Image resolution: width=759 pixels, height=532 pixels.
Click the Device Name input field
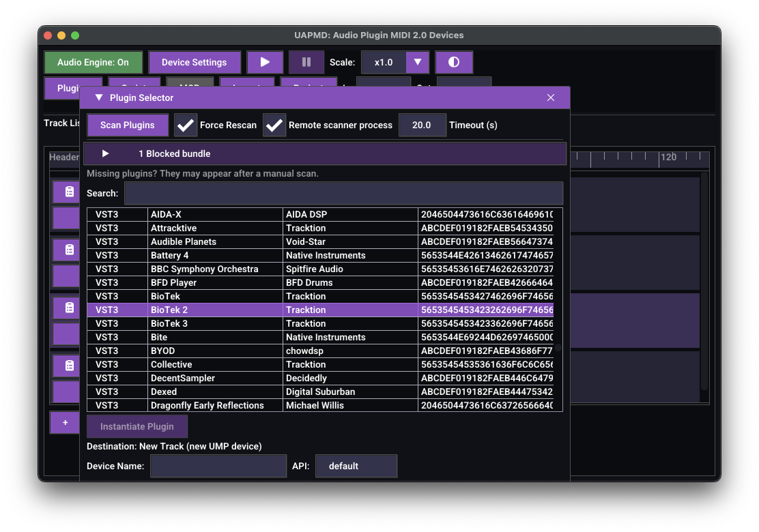click(x=218, y=466)
